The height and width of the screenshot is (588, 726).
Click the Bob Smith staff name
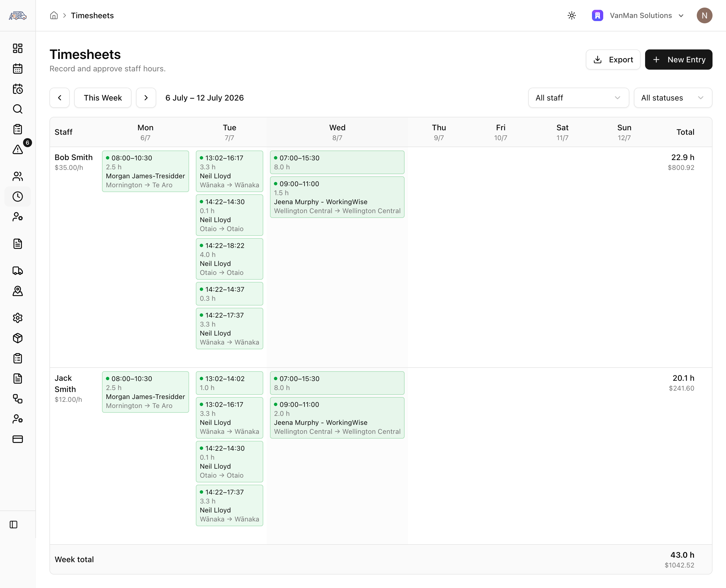point(74,158)
